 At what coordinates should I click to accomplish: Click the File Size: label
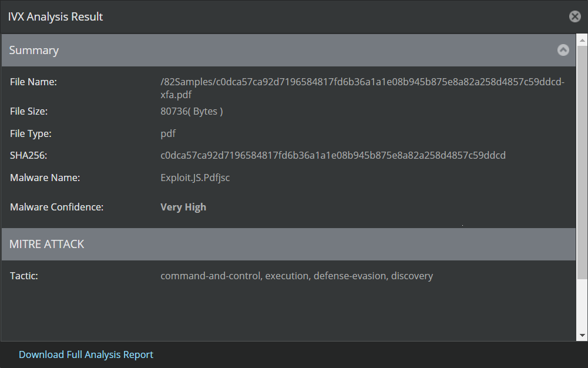point(29,112)
